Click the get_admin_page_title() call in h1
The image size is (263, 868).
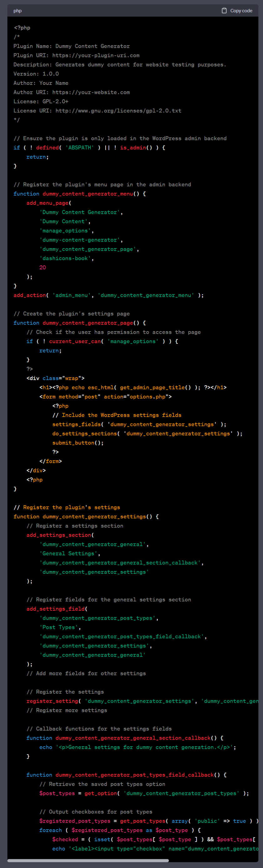click(155, 388)
